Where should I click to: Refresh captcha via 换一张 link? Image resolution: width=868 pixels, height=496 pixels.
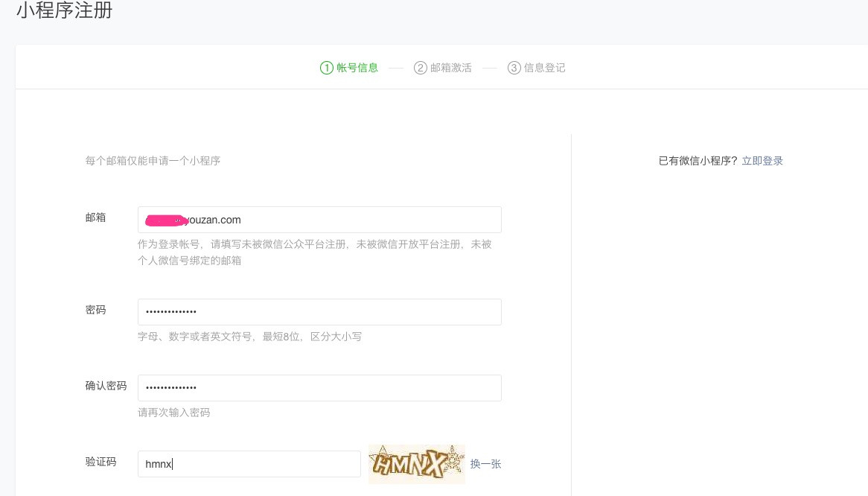pos(485,464)
